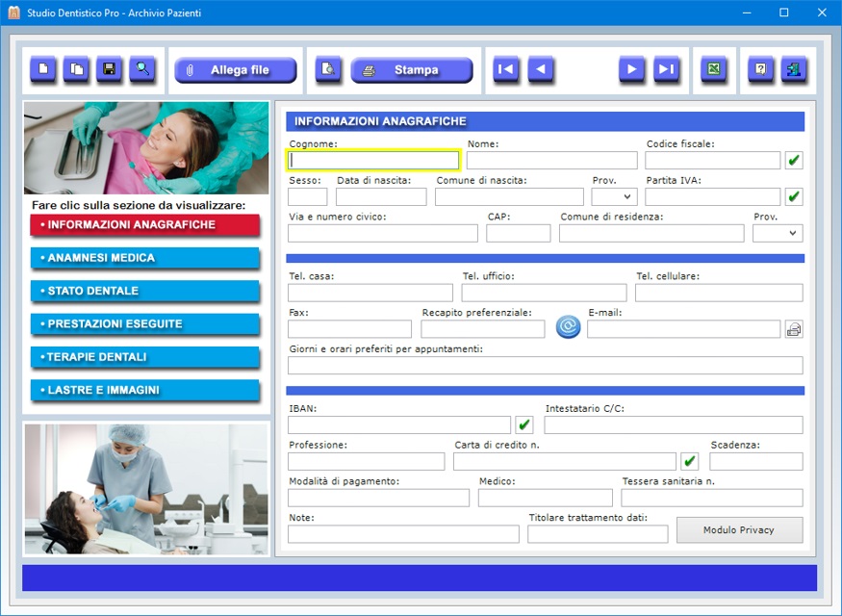Click the Carta di credito n. field
This screenshot has height=616, width=842.
click(564, 461)
